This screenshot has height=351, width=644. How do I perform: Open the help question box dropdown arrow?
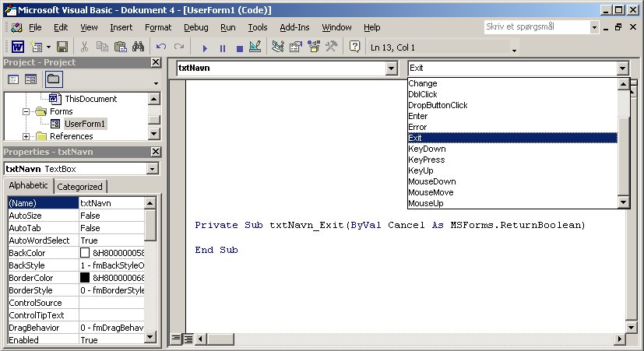coord(594,27)
